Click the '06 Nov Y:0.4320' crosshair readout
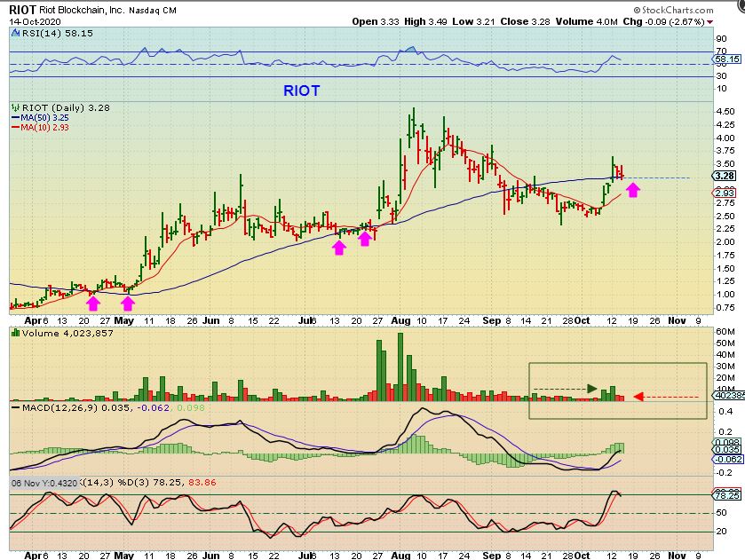The width and height of the screenshot is (745, 560). tap(44, 483)
